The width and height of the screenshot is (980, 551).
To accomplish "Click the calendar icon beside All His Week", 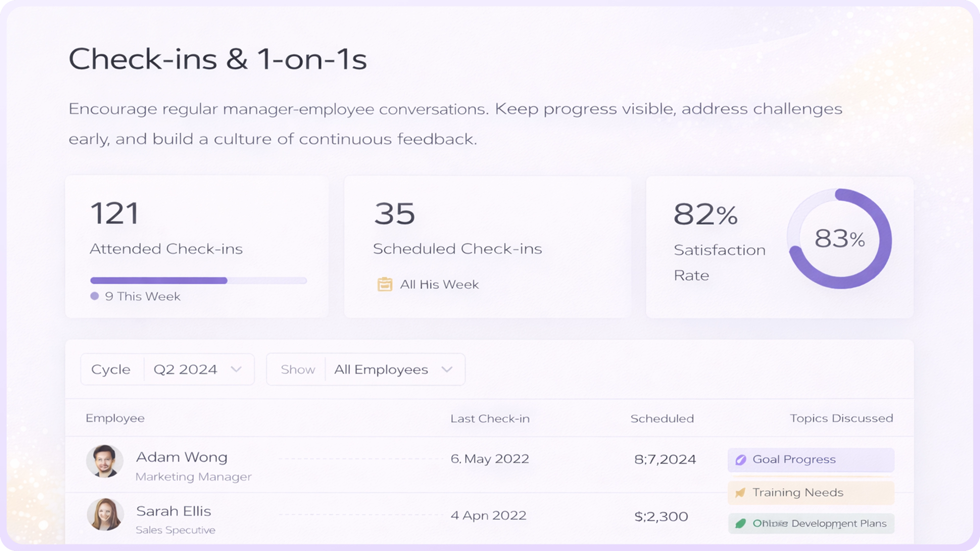I will [385, 284].
